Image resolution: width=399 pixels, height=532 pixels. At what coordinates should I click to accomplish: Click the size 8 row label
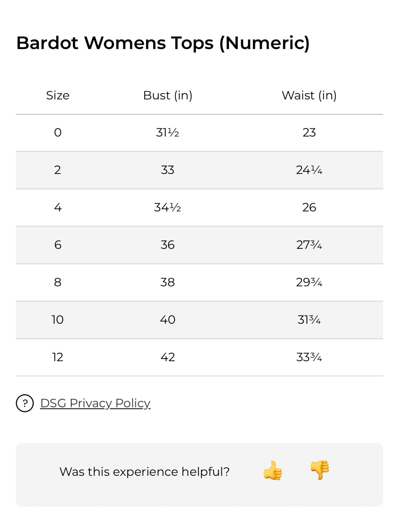pos(58,282)
